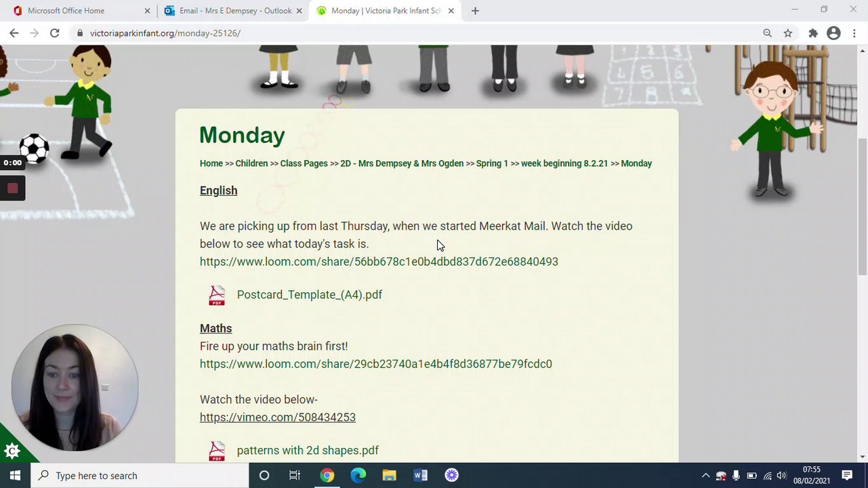
Task: Open the Wi-Fi network icon in tray
Action: coord(767,476)
